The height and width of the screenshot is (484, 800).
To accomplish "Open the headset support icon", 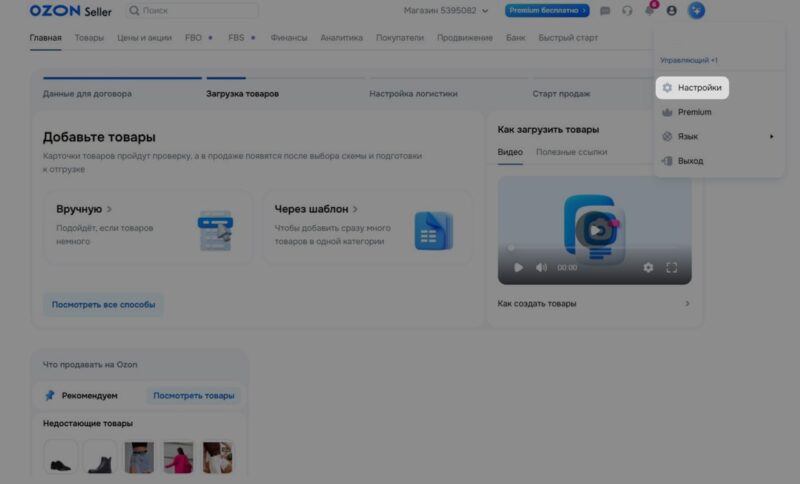I will pyautogui.click(x=627, y=11).
